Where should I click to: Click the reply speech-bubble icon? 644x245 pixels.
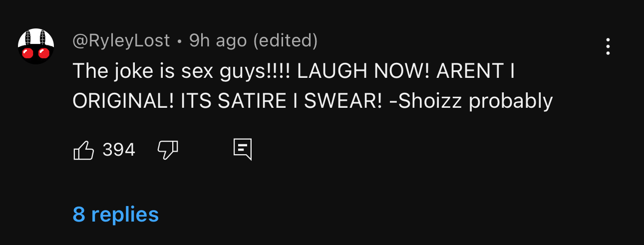(x=243, y=150)
